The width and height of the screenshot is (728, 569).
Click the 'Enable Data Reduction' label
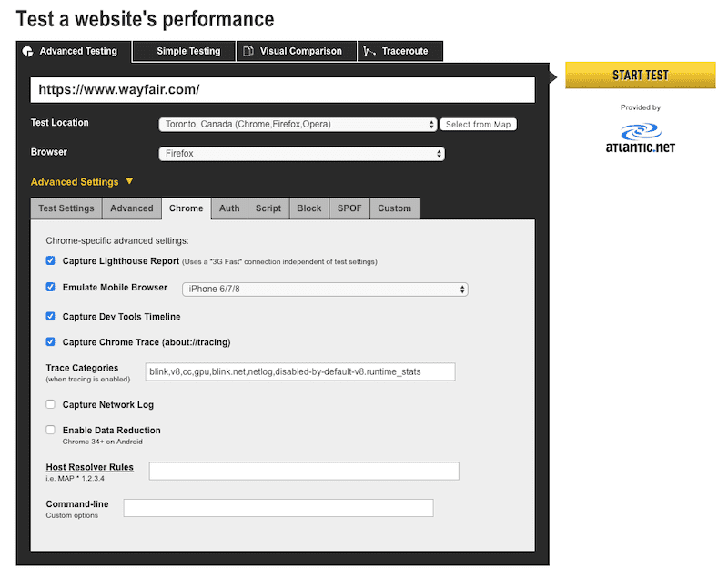click(112, 430)
